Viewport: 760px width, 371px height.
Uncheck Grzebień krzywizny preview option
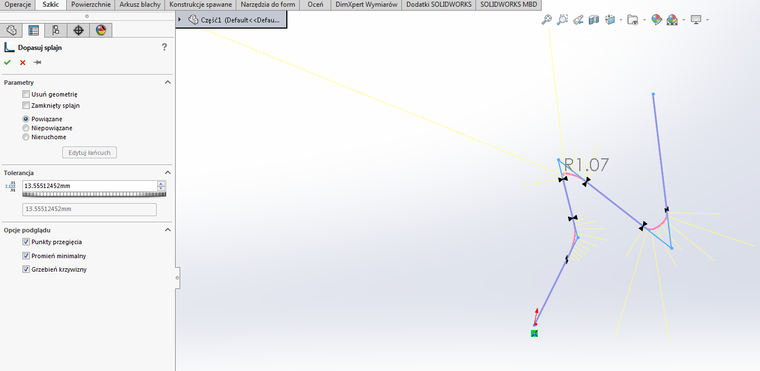point(26,269)
